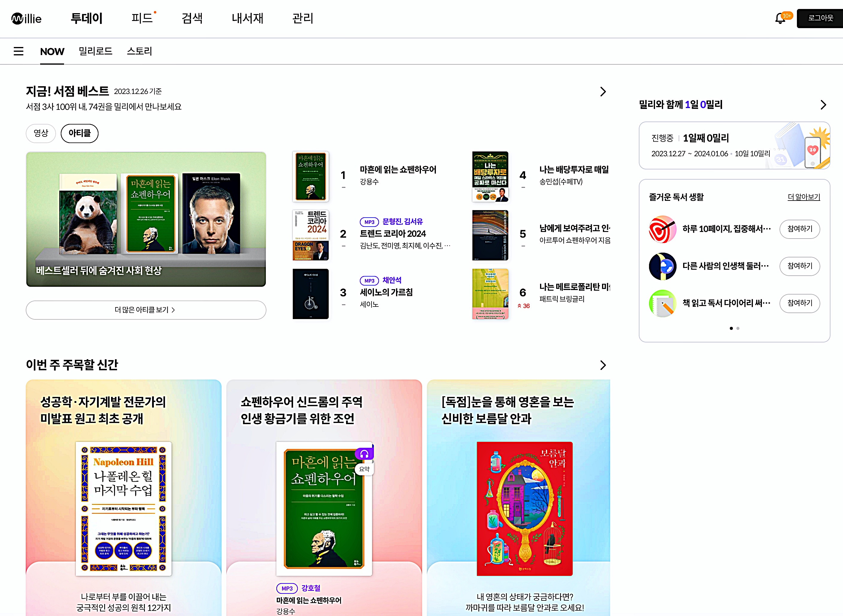843x616 pixels.
Task: Expand 이번 주 주목할 신간 arrow
Action: point(603,365)
